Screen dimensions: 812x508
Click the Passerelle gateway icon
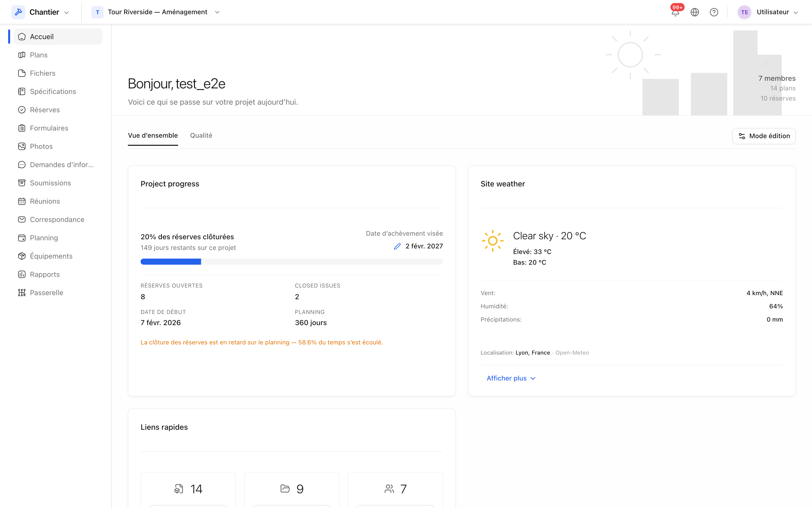(x=22, y=293)
